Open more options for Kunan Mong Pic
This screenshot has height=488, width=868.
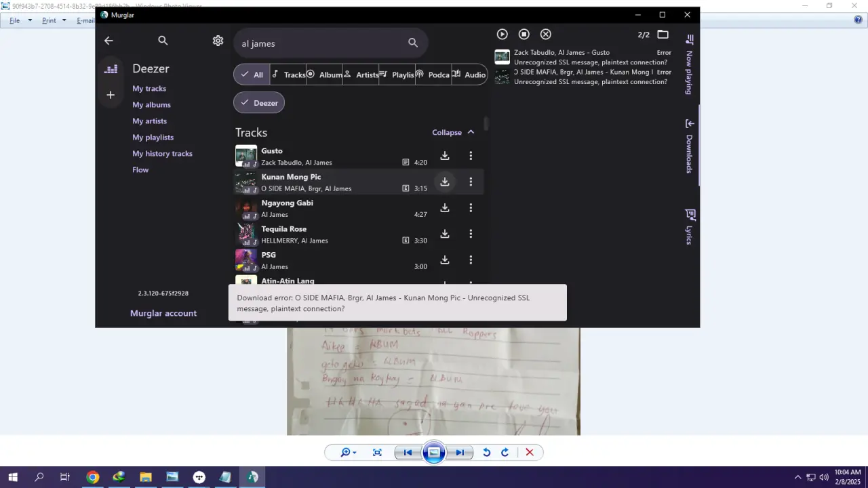coord(471,182)
